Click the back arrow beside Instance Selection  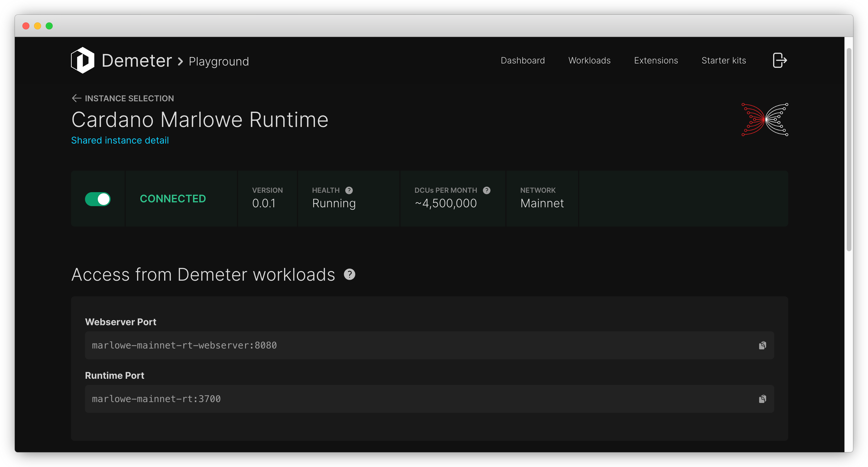pyautogui.click(x=77, y=98)
